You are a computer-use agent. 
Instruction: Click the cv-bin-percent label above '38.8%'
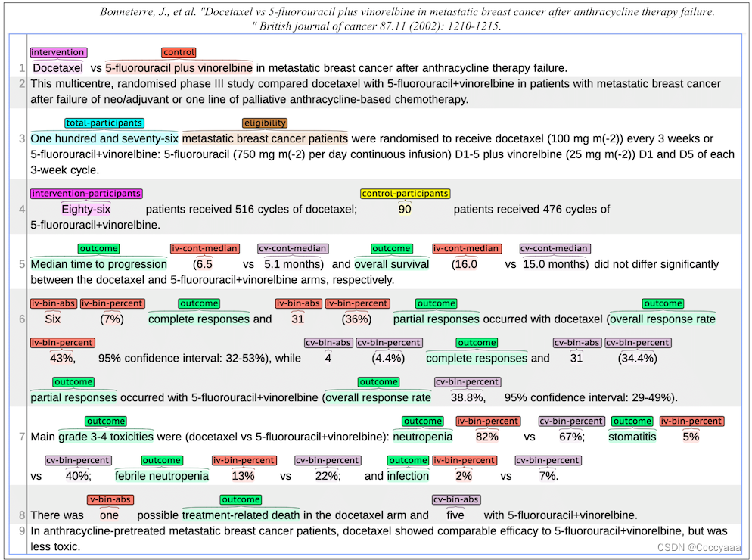468,381
